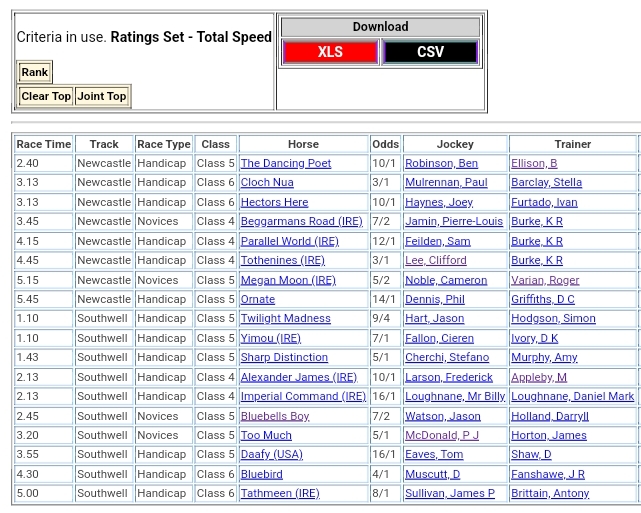Viewport: 641px width, 513px height.
Task: Open trainer Barclay, Stella link
Action: [x=546, y=183]
